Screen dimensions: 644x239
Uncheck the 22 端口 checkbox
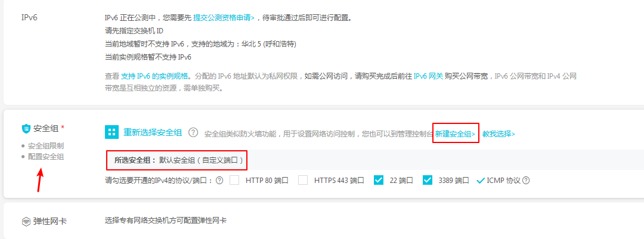379,180
